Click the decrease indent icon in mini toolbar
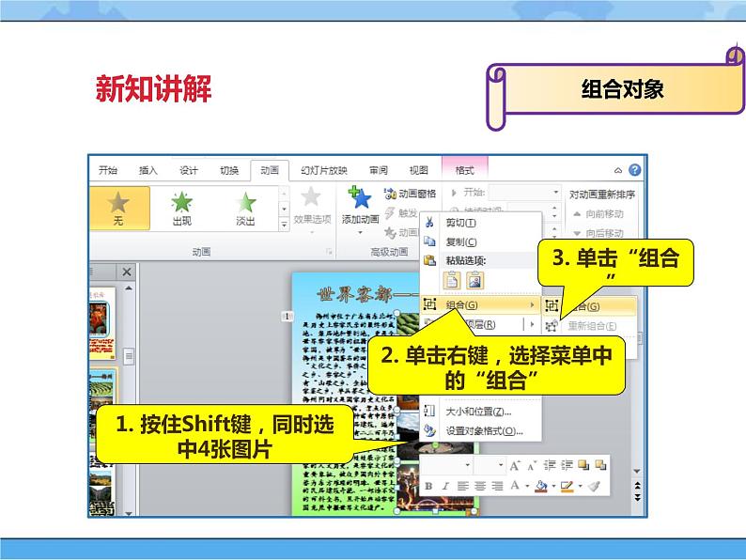The image size is (746, 560). pos(550,465)
